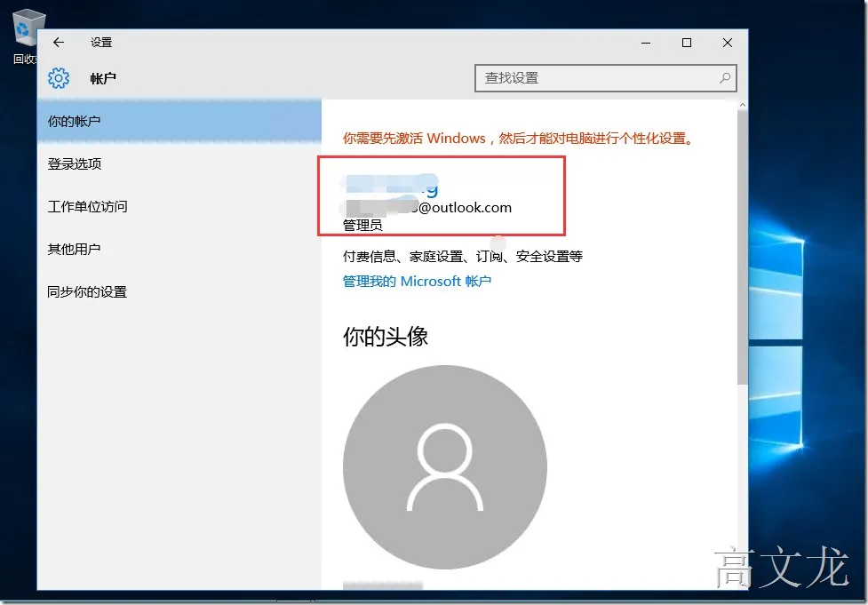This screenshot has height=605, width=868.
Task: Go back using the arrow icon
Action: pos(59,42)
